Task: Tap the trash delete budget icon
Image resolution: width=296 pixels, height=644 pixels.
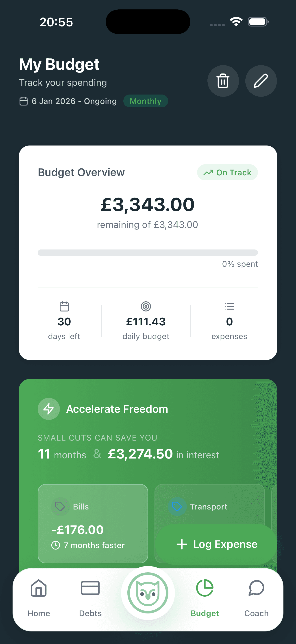Action: (x=223, y=81)
